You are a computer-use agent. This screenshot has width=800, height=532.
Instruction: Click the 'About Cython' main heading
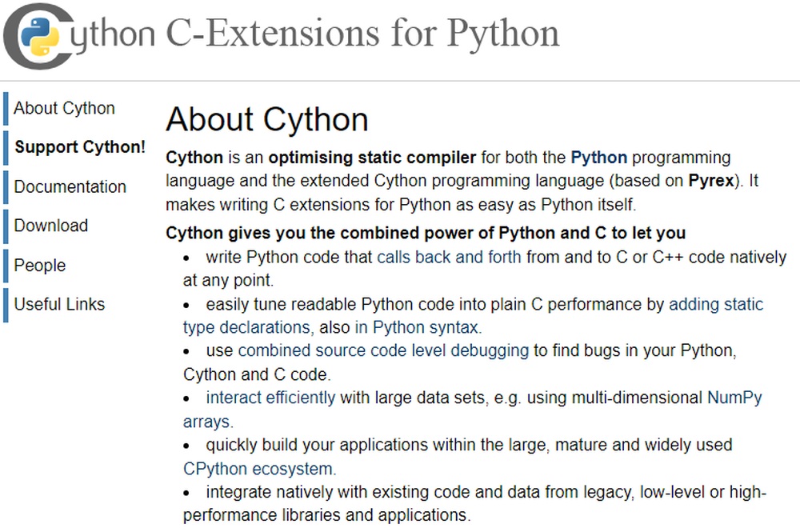tap(267, 119)
